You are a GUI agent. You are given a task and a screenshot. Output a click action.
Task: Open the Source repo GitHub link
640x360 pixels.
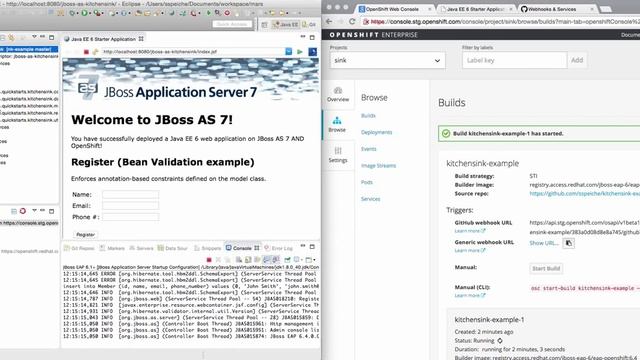(584, 193)
